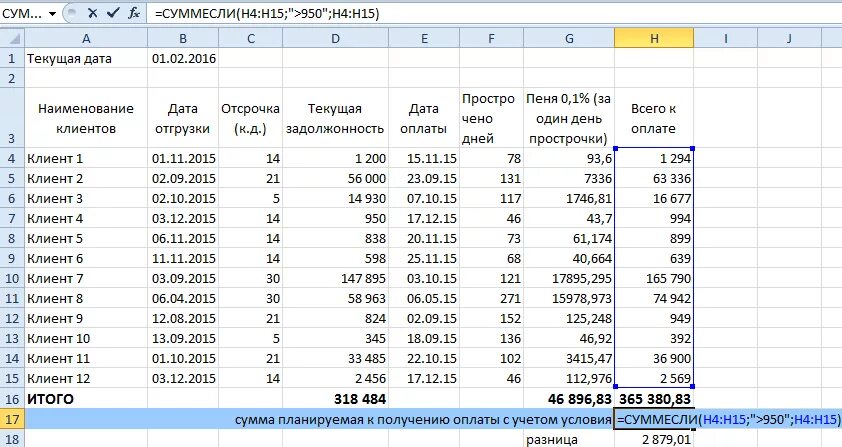Confirm formula entry with the checkmark icon
Viewport: 842px width, 447px height.
point(113,13)
